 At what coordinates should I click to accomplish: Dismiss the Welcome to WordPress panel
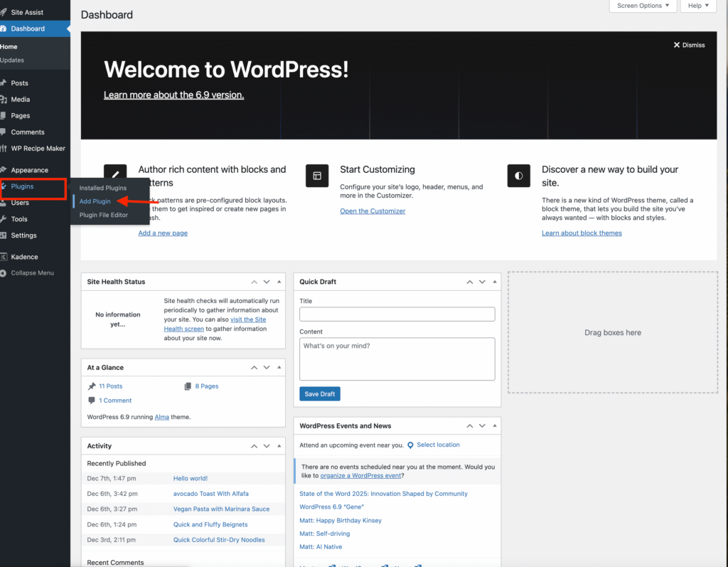click(x=689, y=45)
